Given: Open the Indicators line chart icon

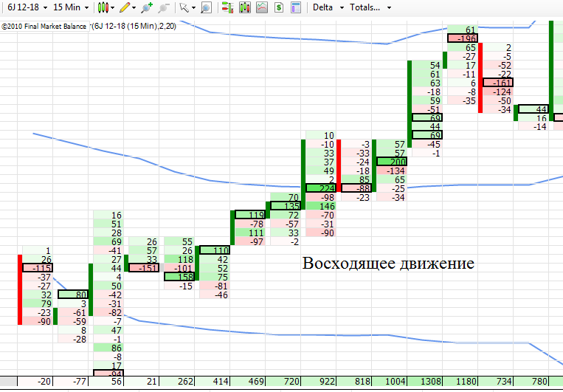Looking at the screenshot, I should point(262,7).
